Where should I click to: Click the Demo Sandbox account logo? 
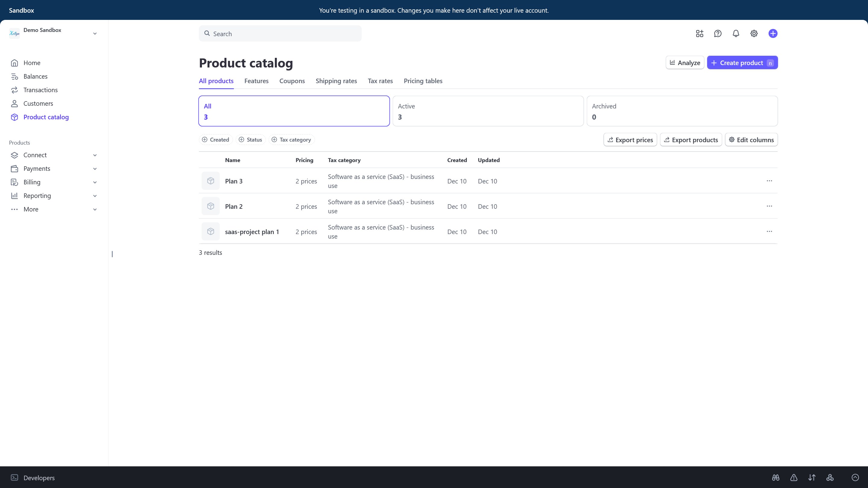(14, 33)
